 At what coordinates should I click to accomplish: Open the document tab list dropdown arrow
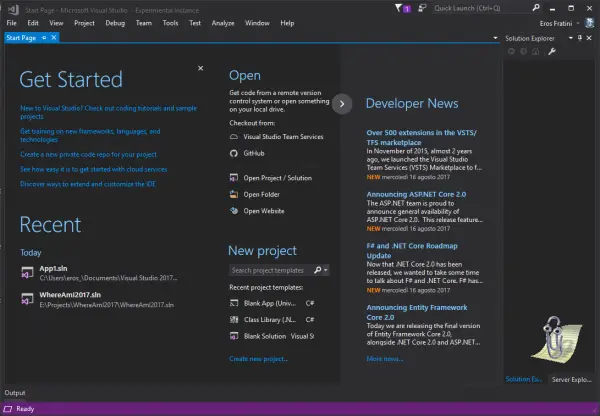pos(495,38)
